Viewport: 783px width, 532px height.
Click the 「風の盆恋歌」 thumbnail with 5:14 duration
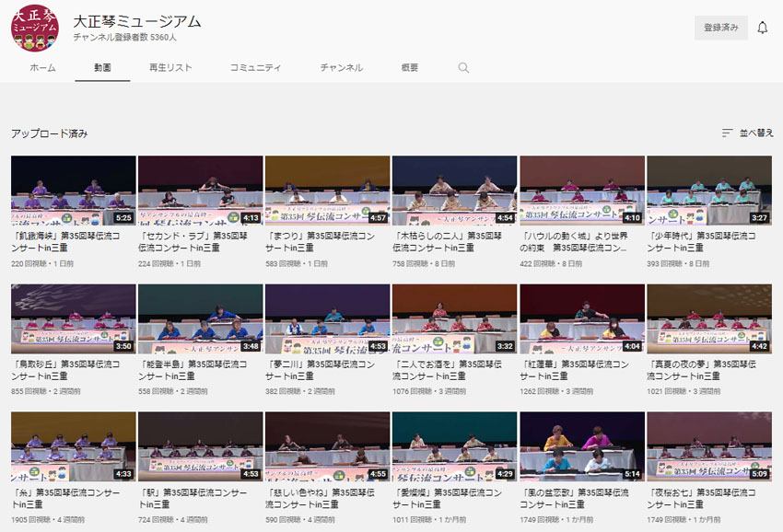pyautogui.click(x=581, y=446)
